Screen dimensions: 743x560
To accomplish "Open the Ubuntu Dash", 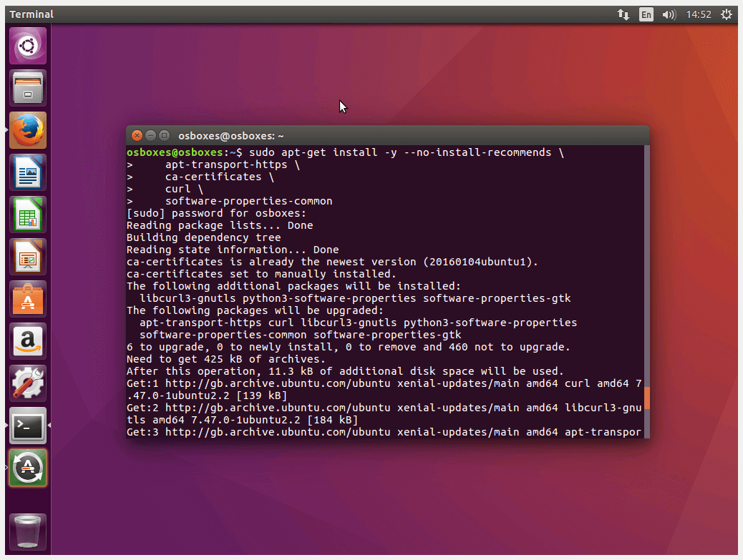I will (27, 45).
